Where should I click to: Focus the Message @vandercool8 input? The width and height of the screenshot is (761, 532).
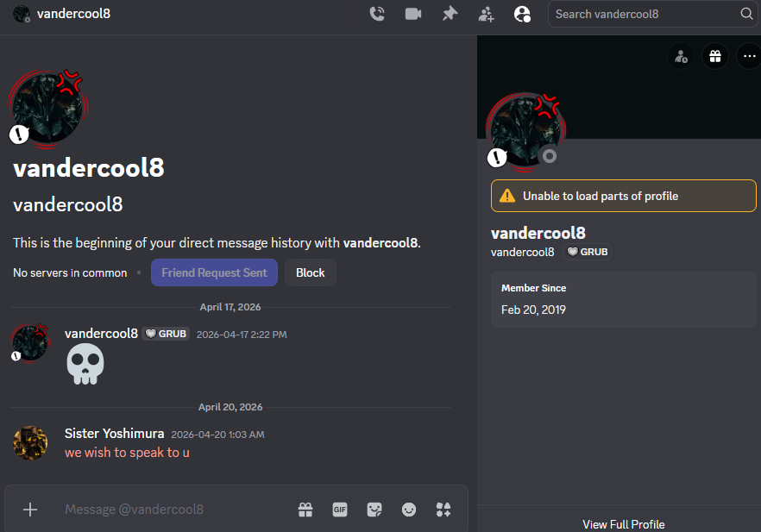point(174,510)
